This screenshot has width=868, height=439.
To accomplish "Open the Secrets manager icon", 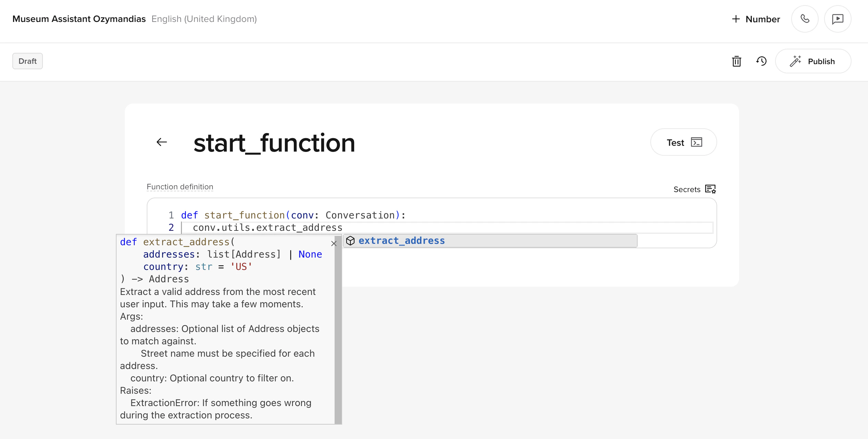I will pos(711,189).
